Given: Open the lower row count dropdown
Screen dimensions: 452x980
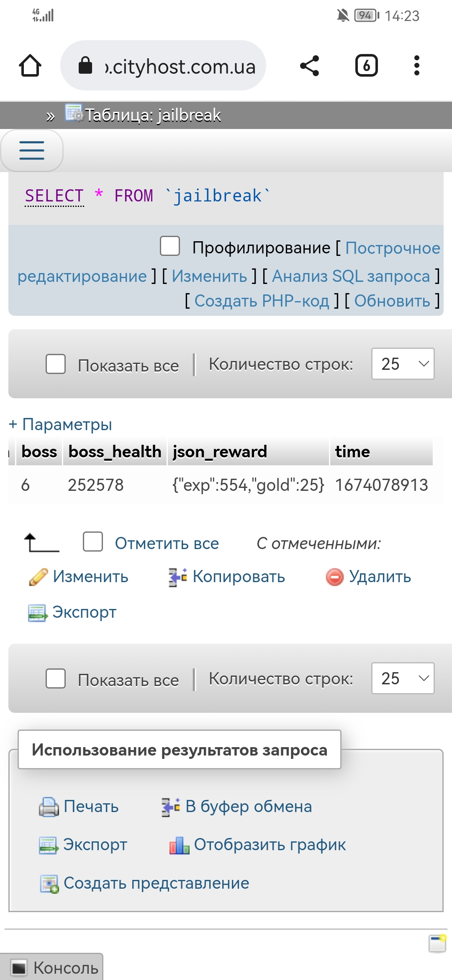Looking at the screenshot, I should coord(403,678).
